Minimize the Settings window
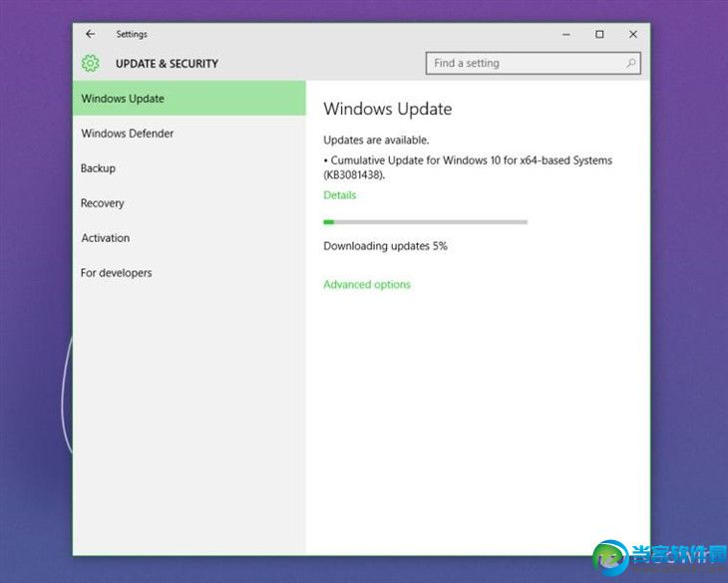Viewport: 728px width, 583px height. (566, 34)
